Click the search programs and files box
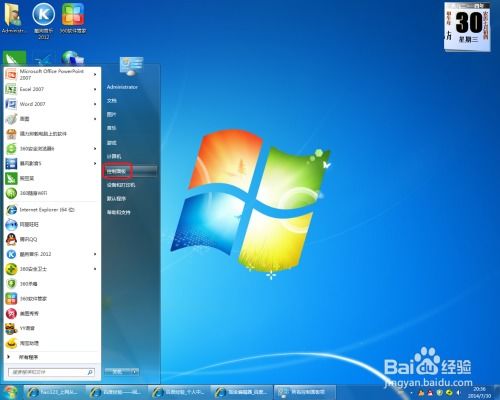This screenshot has width=500, height=400. click(x=51, y=372)
